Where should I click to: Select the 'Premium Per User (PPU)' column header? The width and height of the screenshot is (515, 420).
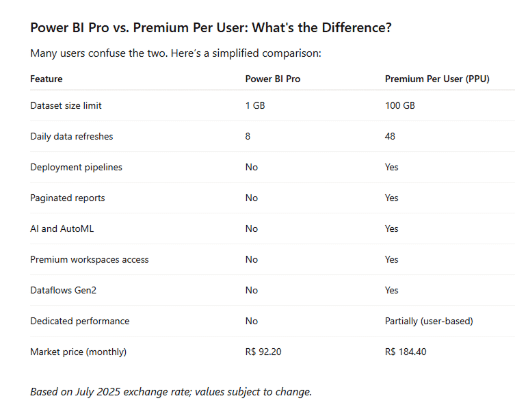tap(437, 79)
